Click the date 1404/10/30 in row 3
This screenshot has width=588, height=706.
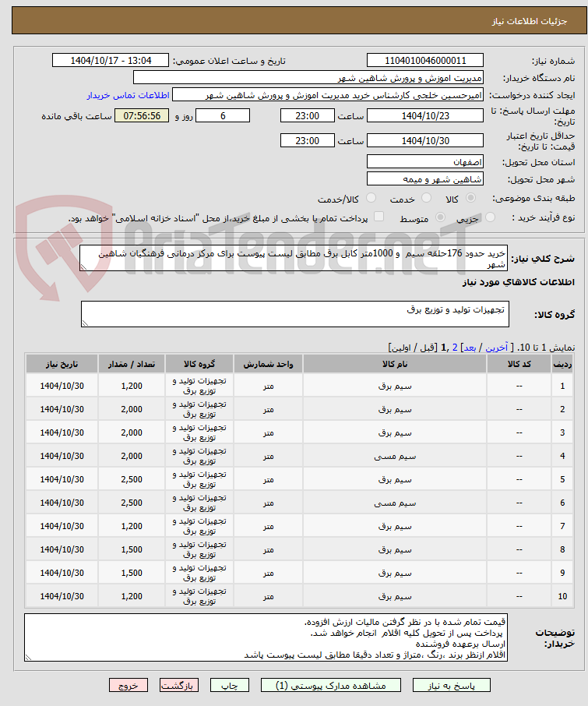[62, 432]
